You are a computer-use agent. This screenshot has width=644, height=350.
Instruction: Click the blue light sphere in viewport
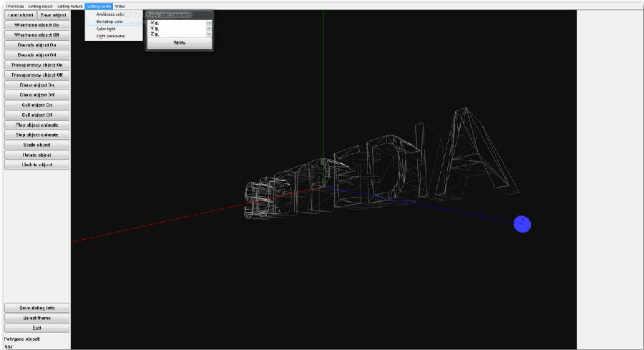click(x=522, y=224)
